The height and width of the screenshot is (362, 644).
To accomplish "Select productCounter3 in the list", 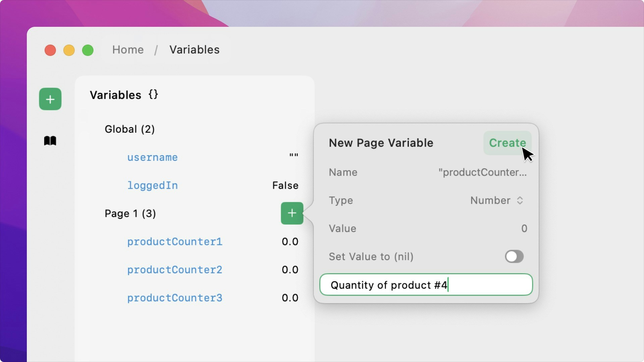I will (x=174, y=298).
